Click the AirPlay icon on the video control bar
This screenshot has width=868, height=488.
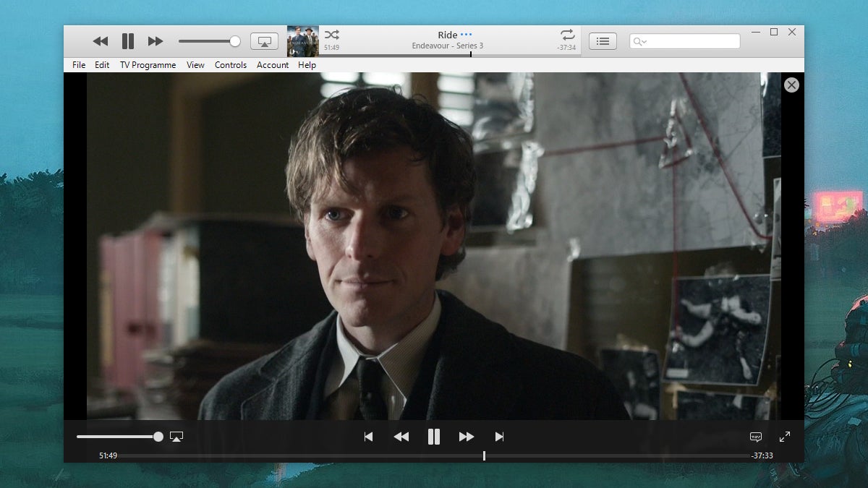pyautogui.click(x=176, y=436)
